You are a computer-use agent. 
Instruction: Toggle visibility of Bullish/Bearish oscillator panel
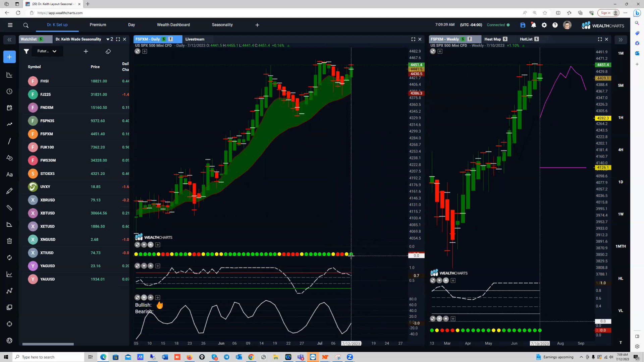click(x=138, y=298)
